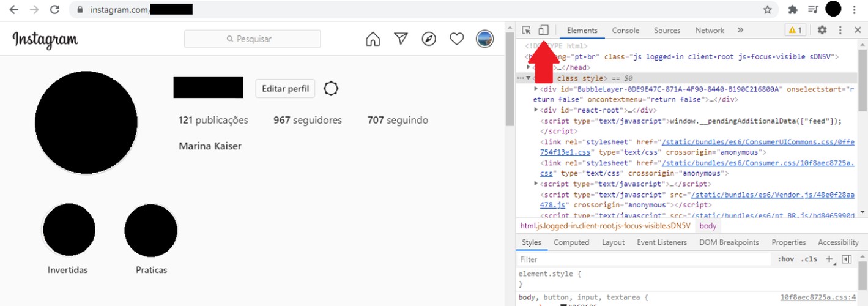Switch to the Console tab

pyautogui.click(x=626, y=31)
